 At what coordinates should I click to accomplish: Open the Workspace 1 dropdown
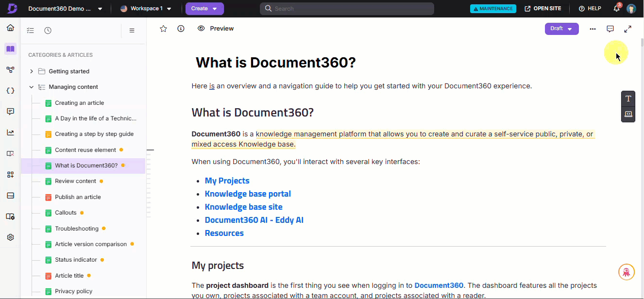click(x=146, y=9)
